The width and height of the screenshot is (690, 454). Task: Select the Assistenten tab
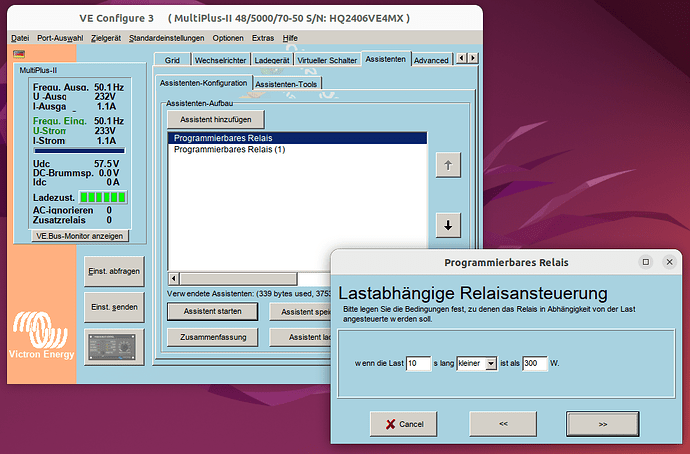tap(385, 59)
